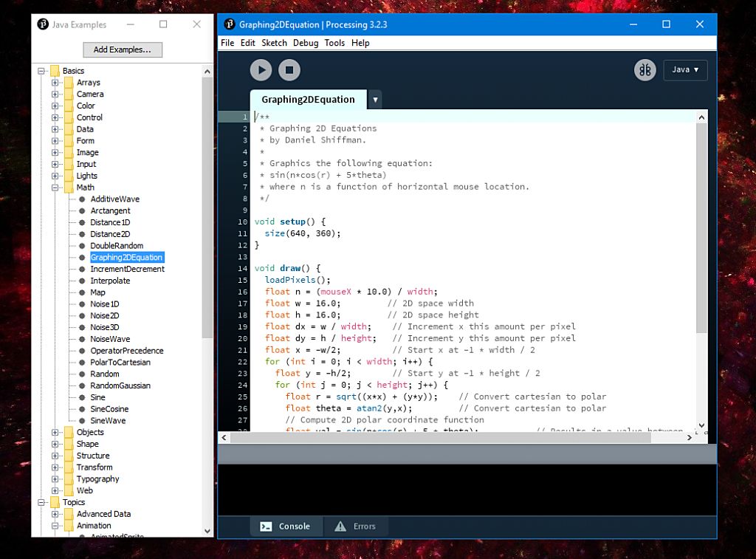Screen dimensions: 756x559
Task: Open the Edit menu
Action: [248, 43]
